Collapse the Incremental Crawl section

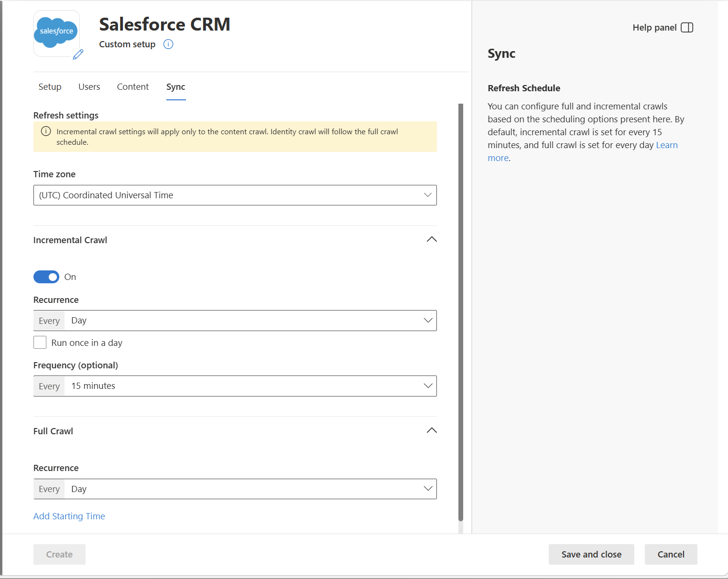[432, 239]
